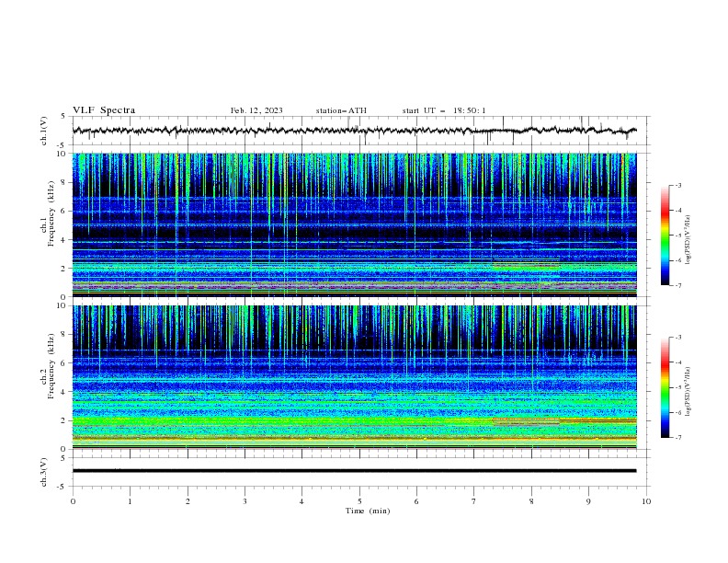Select the ch.2 colorbar "log(PSD)(V²/Hz)" label
728x563 pixels.
coord(688,391)
